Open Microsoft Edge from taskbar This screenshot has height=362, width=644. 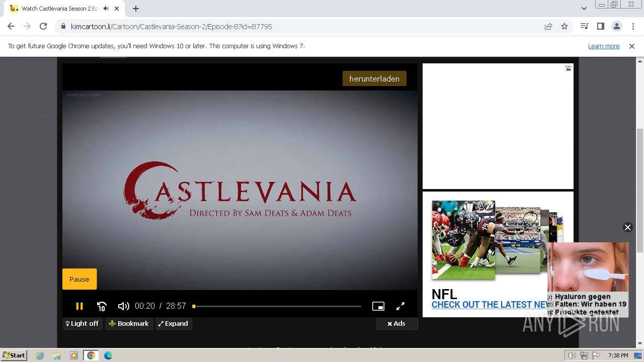click(108, 355)
